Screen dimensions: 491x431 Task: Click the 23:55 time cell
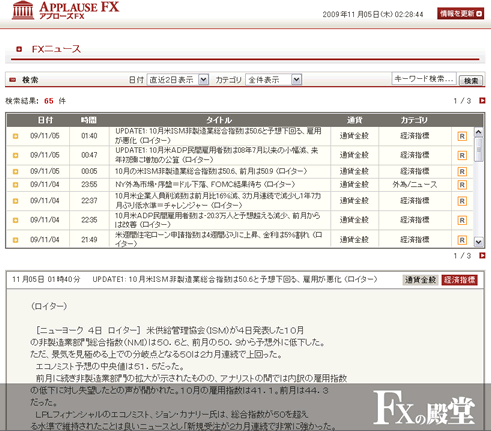tap(89, 185)
